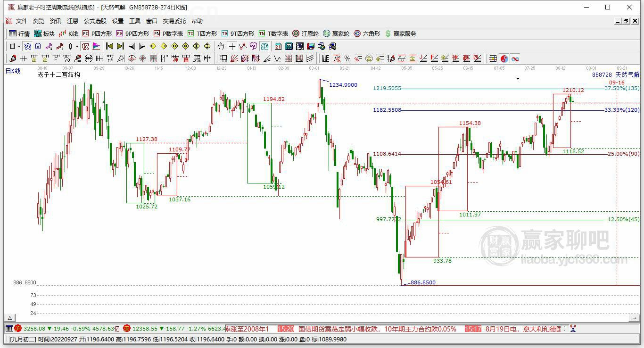Open the T四方形 tool
Image resolution: width=644 pixels, height=348 pixels.
tap(202, 33)
